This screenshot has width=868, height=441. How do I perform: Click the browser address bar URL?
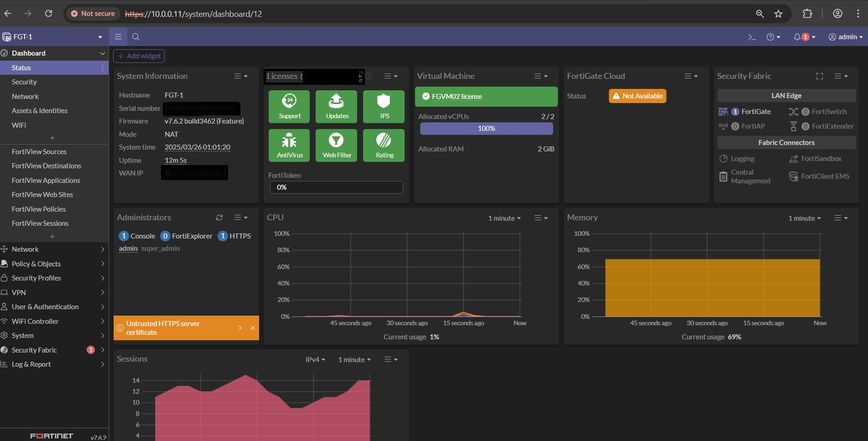[193, 14]
